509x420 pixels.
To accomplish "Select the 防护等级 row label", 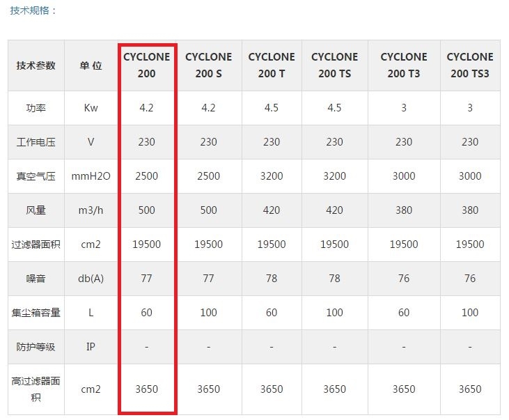I will click(x=36, y=347).
